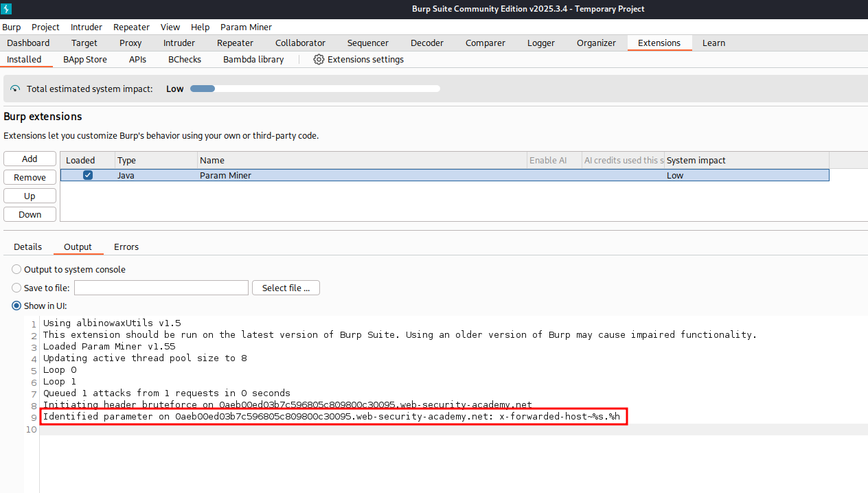Image resolution: width=868 pixels, height=493 pixels.
Task: Open the BChecks sub-tab
Action: tap(185, 60)
